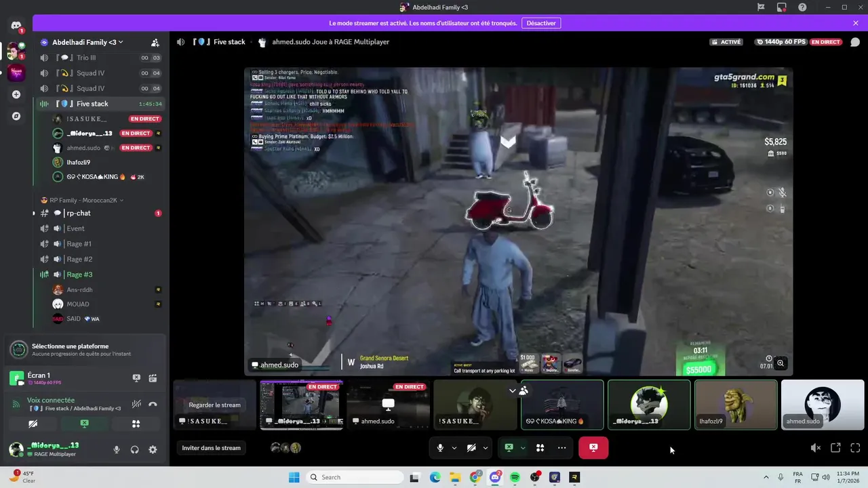Open user settings gear icon
This screenshot has height=488, width=868.
click(x=153, y=449)
